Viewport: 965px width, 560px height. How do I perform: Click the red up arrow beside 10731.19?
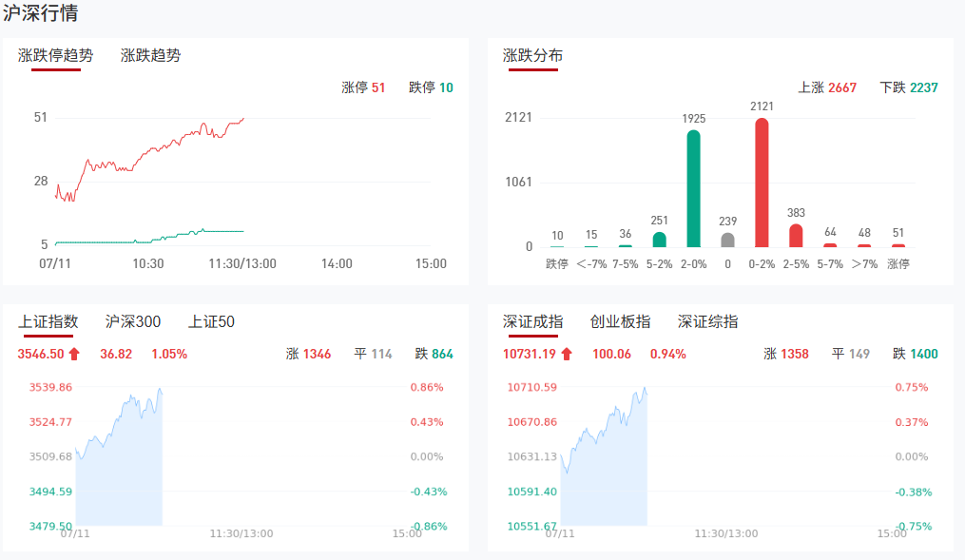[x=567, y=354]
